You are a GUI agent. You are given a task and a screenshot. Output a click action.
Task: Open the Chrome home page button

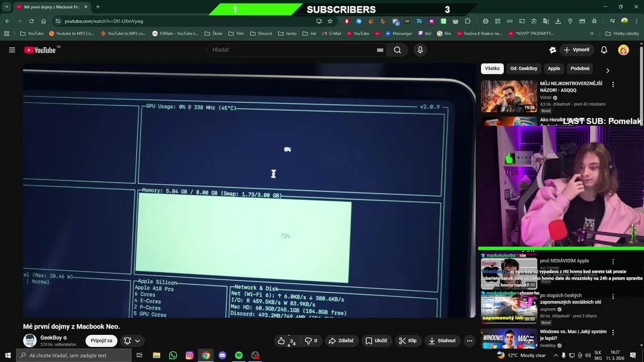pos(44,21)
